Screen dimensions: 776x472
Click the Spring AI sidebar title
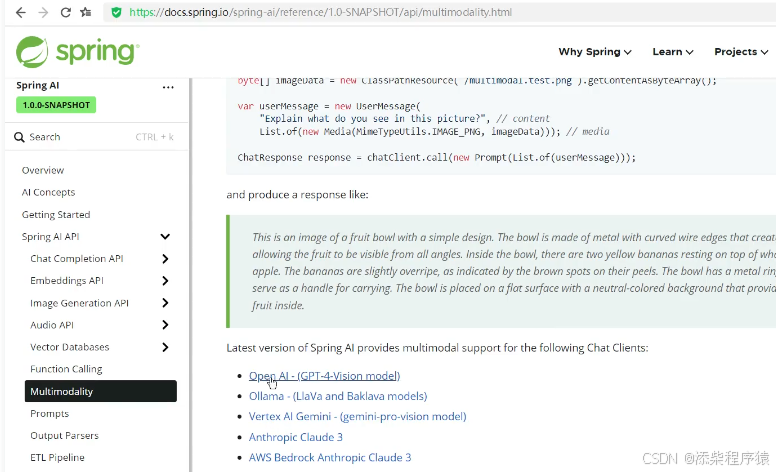(38, 85)
